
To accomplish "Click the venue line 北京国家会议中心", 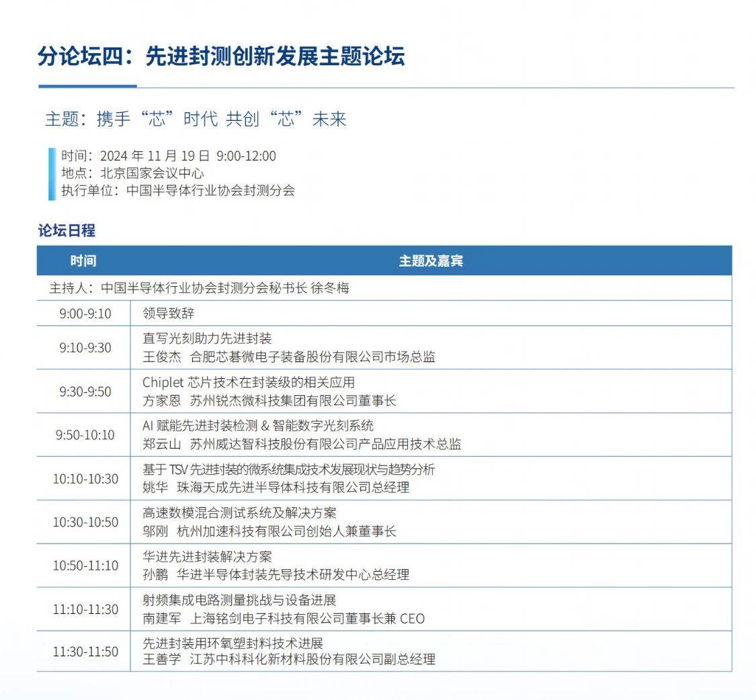I will tap(132, 173).
